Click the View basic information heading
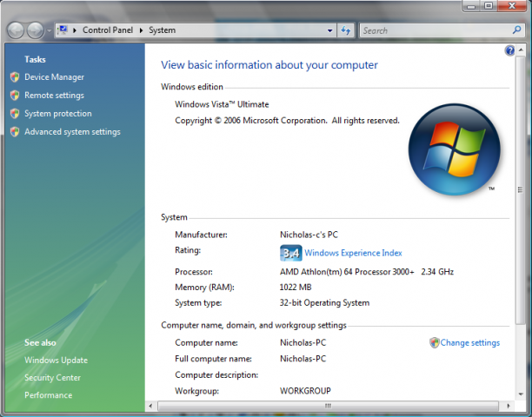The width and height of the screenshot is (532, 417). [x=269, y=65]
